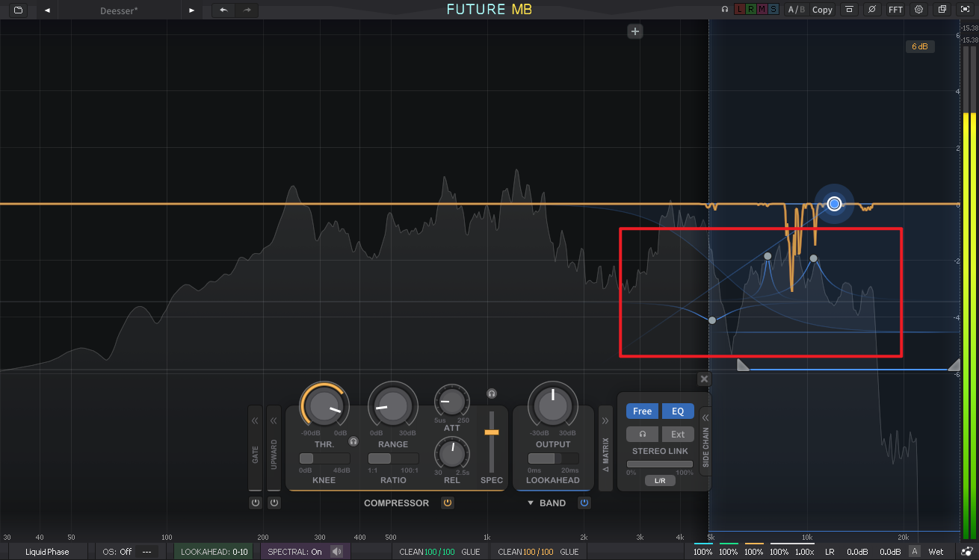Toggle the Gate power button
The width and height of the screenshot is (979, 560).
click(x=256, y=503)
